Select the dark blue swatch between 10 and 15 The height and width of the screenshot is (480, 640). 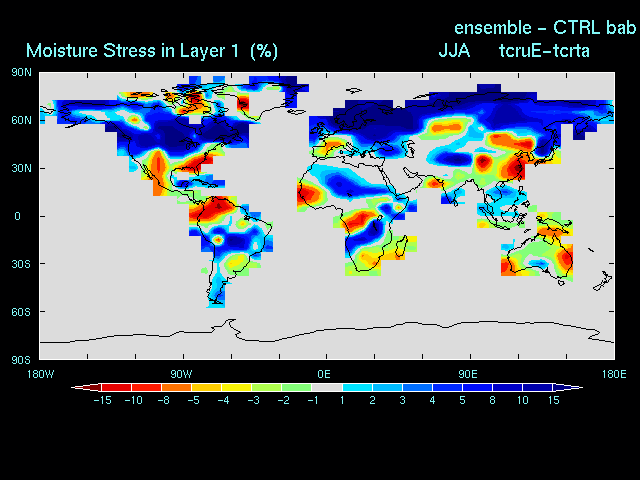[536, 386]
